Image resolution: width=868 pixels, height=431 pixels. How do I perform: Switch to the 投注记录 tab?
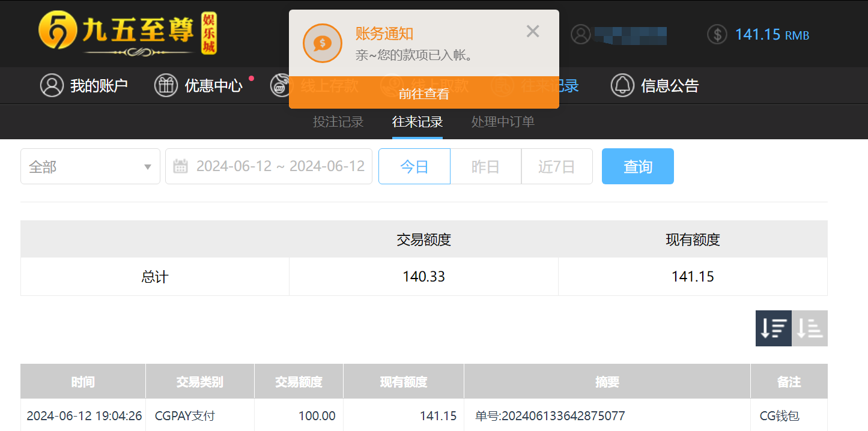[338, 122]
